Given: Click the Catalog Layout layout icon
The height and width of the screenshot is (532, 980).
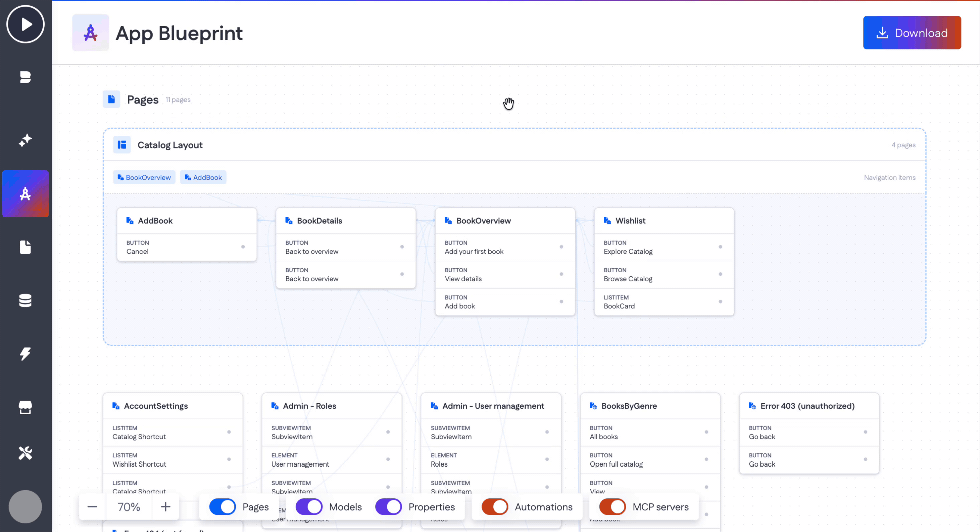Looking at the screenshot, I should pos(122,145).
